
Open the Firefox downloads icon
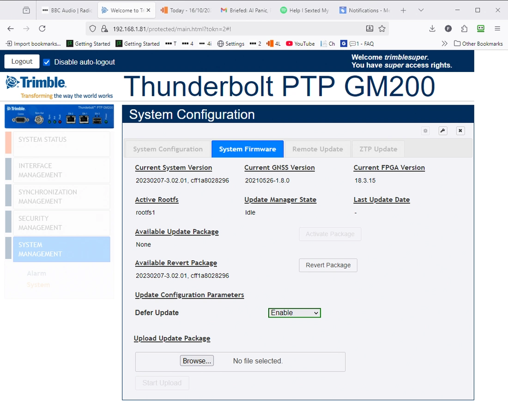[x=432, y=29]
